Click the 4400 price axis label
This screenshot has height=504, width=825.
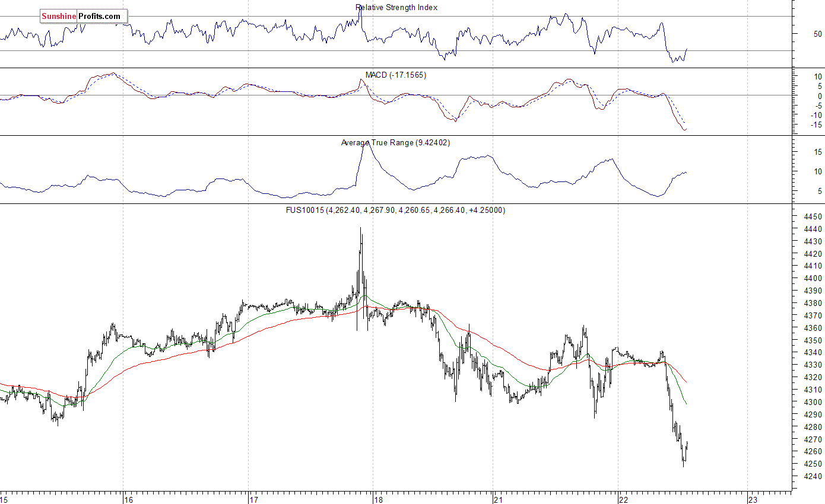813,278
